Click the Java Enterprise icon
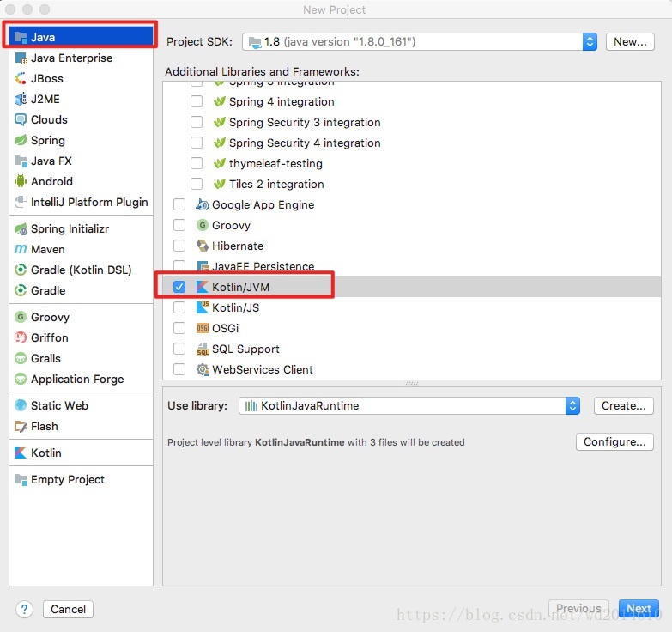Screen dimensions: 672x632 point(21,58)
